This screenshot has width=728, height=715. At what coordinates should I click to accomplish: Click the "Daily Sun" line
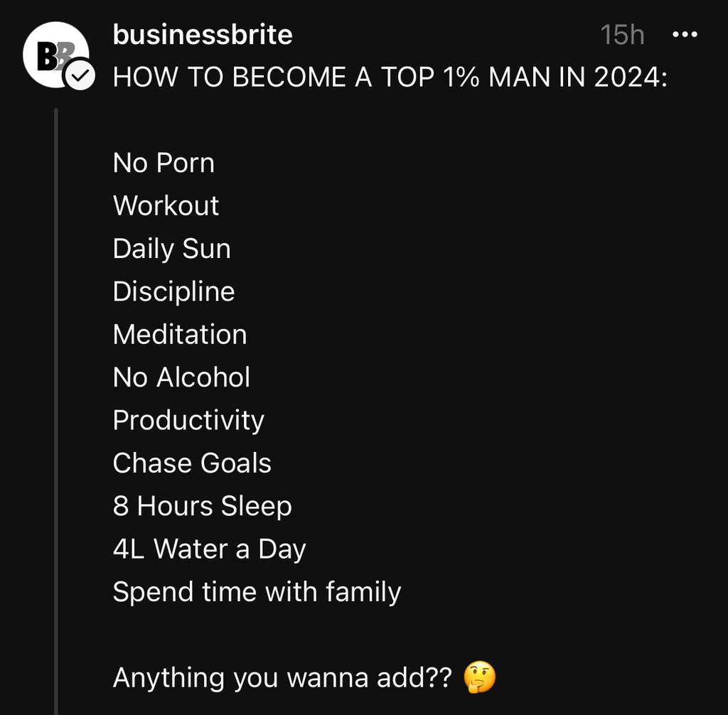tap(171, 249)
